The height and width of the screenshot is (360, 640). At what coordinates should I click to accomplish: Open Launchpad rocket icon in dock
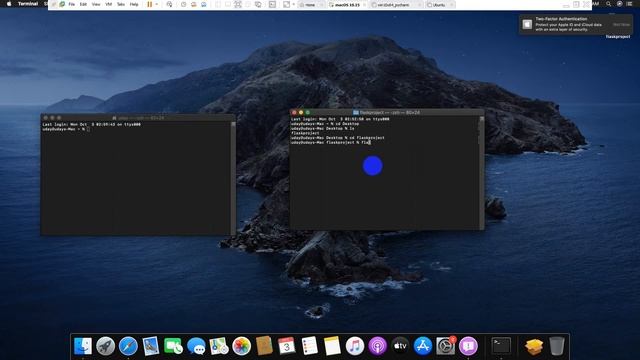[x=106, y=346]
